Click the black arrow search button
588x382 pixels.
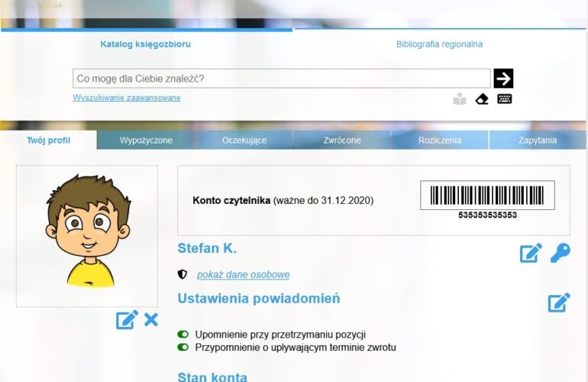click(x=503, y=79)
